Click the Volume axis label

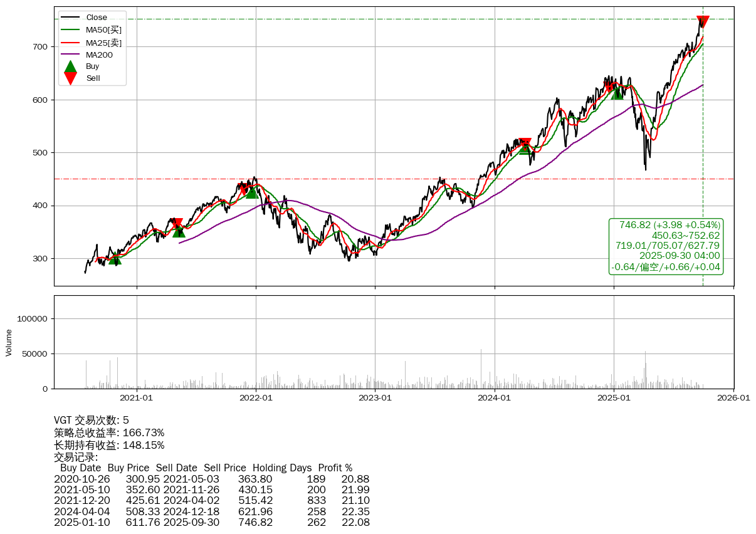pyautogui.click(x=9, y=343)
